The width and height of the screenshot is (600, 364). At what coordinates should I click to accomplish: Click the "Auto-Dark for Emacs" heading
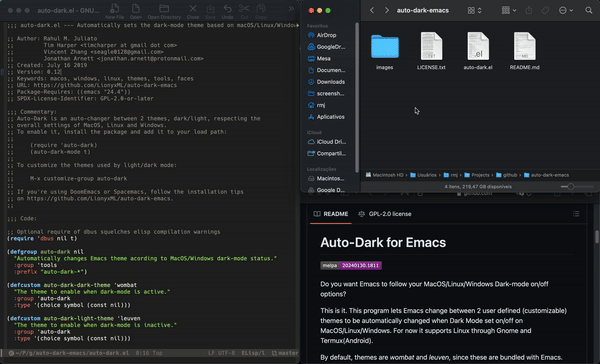click(x=383, y=243)
